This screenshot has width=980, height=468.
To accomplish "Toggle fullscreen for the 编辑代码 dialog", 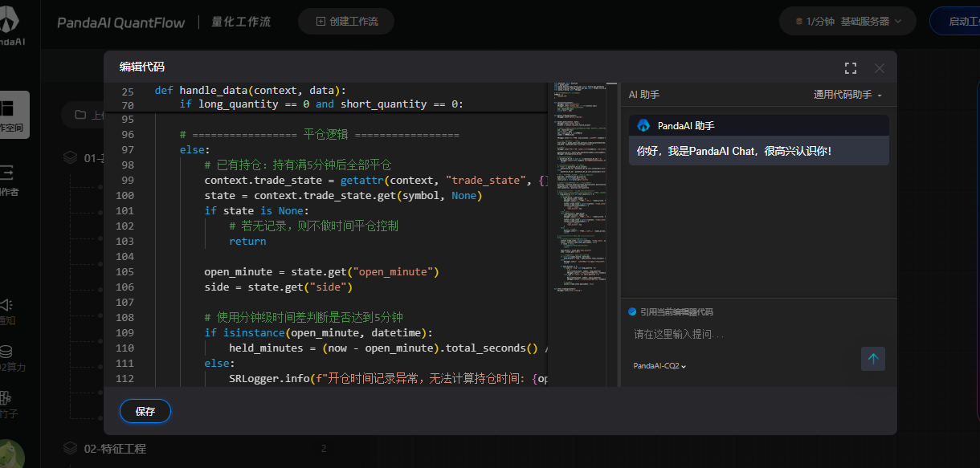I will click(x=851, y=68).
